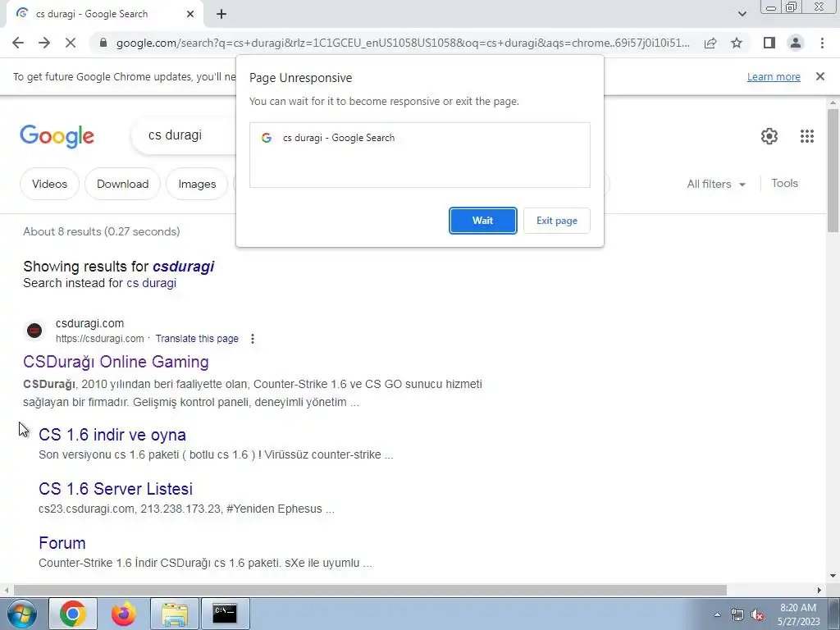Open the CSDurağı Online Gaming result

116,362
